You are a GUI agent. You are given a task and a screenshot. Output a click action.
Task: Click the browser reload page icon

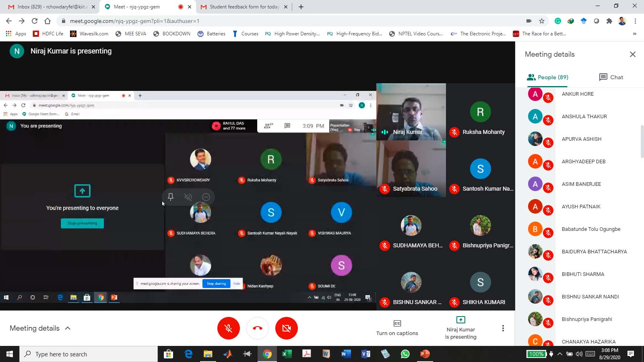(35, 21)
